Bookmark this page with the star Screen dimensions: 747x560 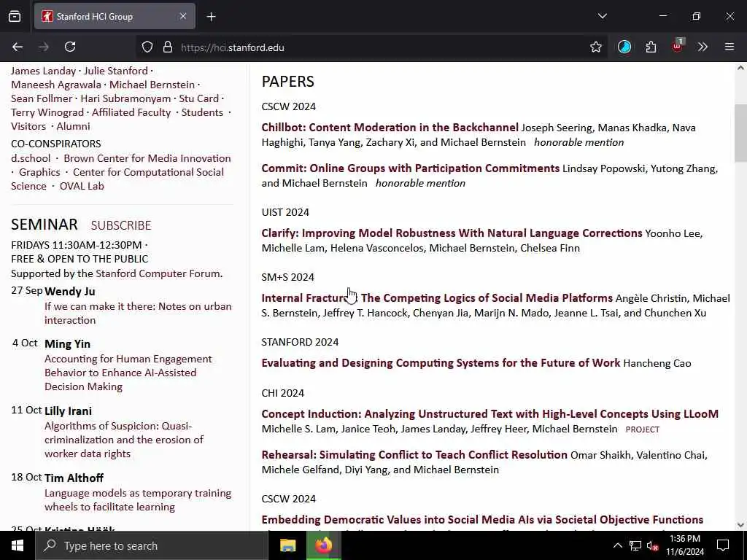coord(595,47)
